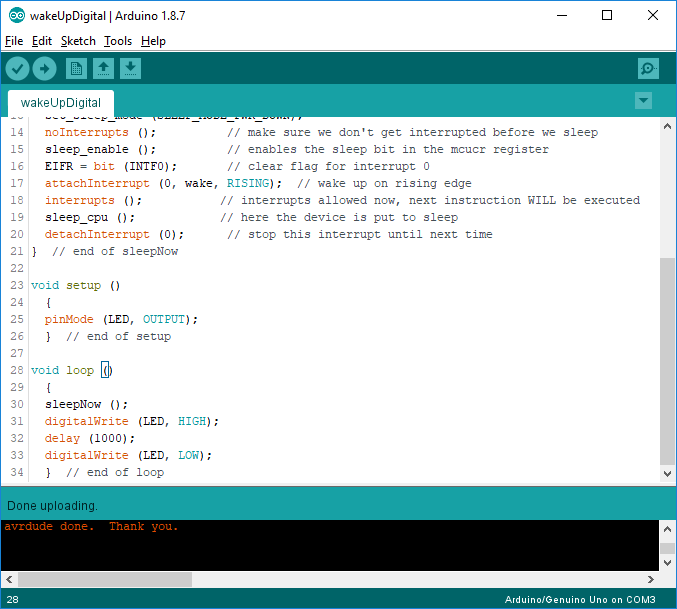Click 'avrdude done. Thank you.' console text
677x609 pixels.
pyautogui.click(x=91, y=527)
